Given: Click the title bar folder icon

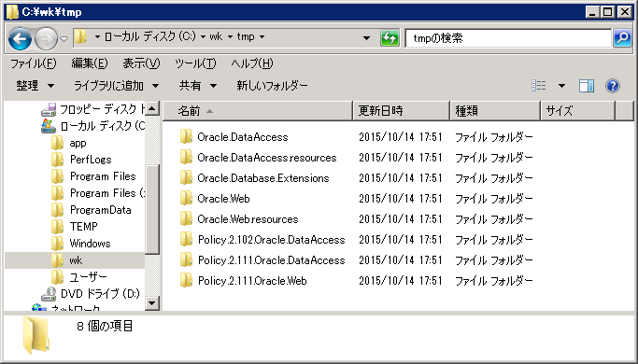Looking at the screenshot, I should tap(12, 12).
